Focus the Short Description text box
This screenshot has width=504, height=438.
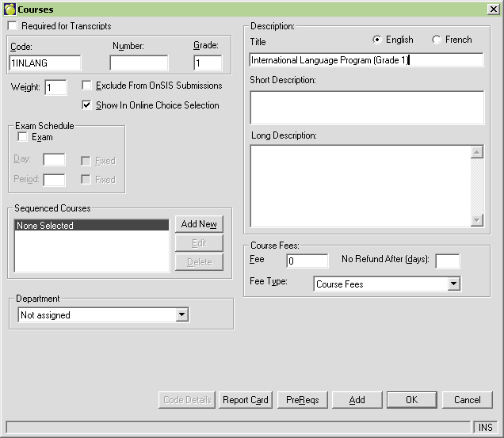point(366,108)
